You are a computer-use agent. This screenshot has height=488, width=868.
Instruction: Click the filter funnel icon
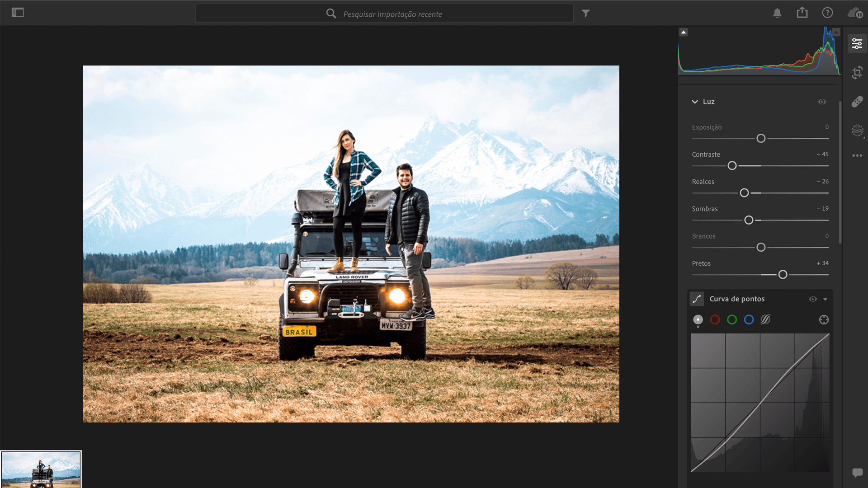pos(585,14)
